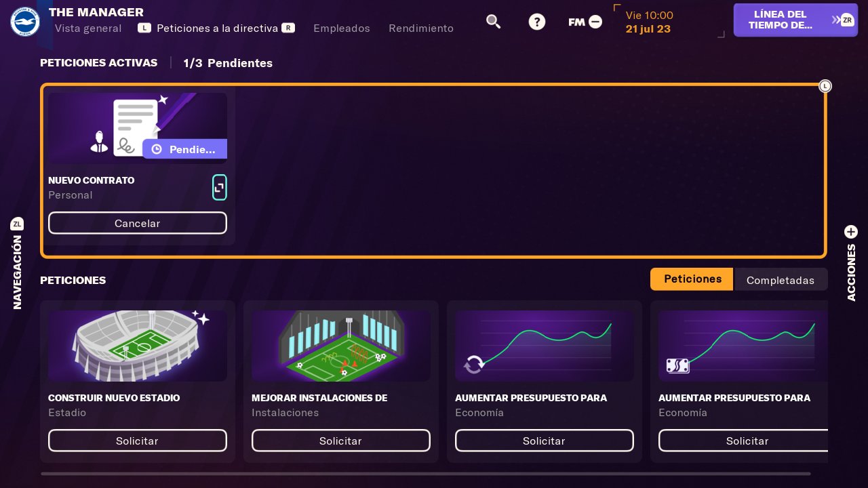This screenshot has height=488, width=868.
Task: Expand the Navegación side panel
Action: tap(18, 272)
